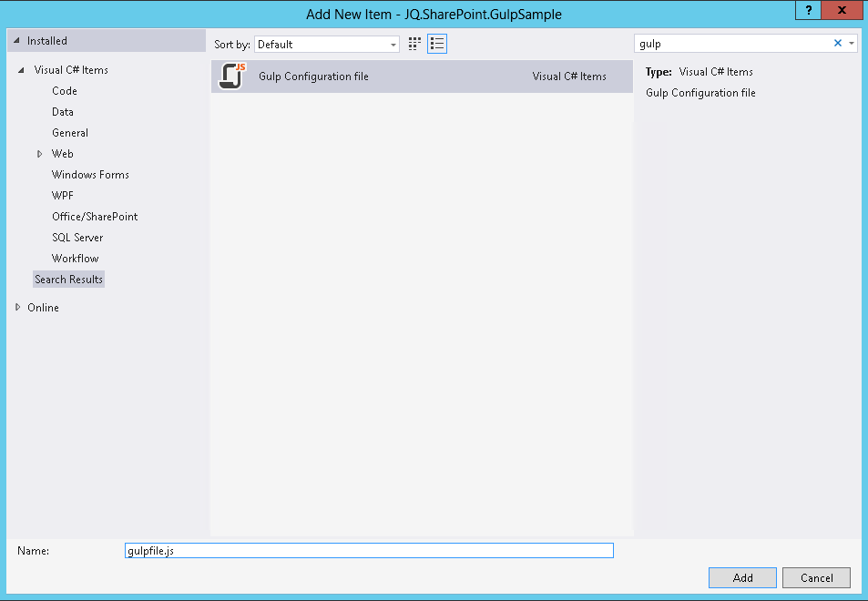Viewport: 868px width, 601px height.
Task: Click the Add button
Action: [742, 577]
